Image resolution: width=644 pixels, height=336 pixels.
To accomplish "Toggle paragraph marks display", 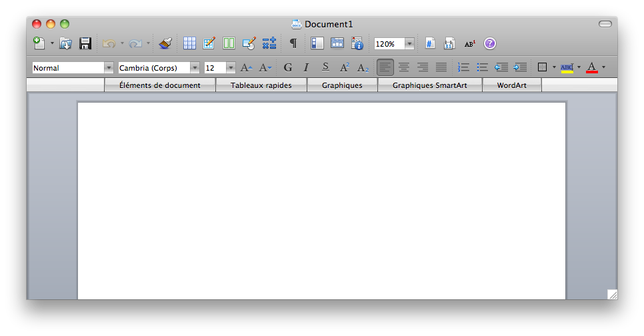I will (x=293, y=43).
